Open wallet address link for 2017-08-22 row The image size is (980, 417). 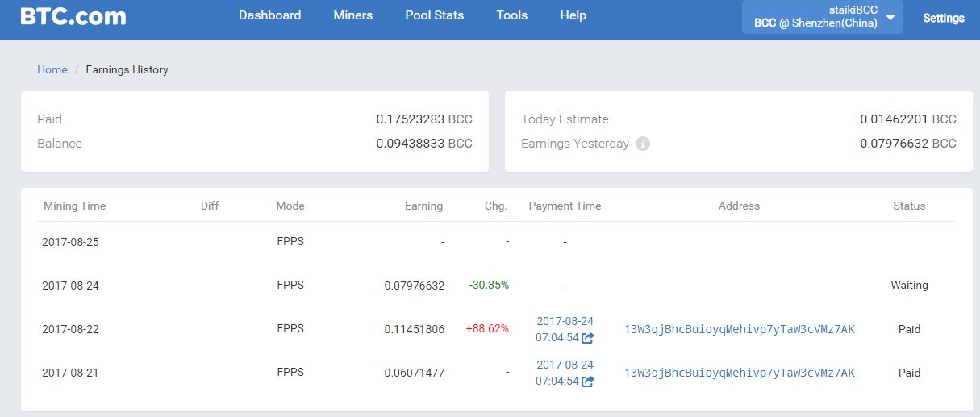(x=739, y=329)
